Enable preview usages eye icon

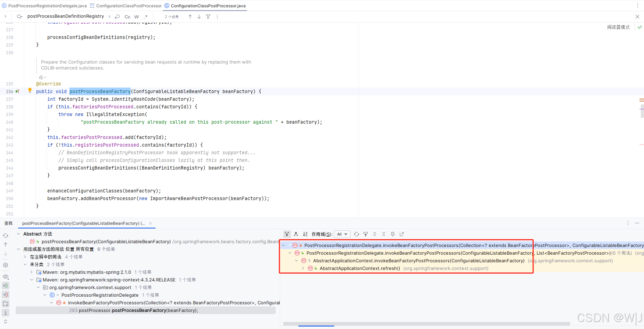tap(6, 277)
